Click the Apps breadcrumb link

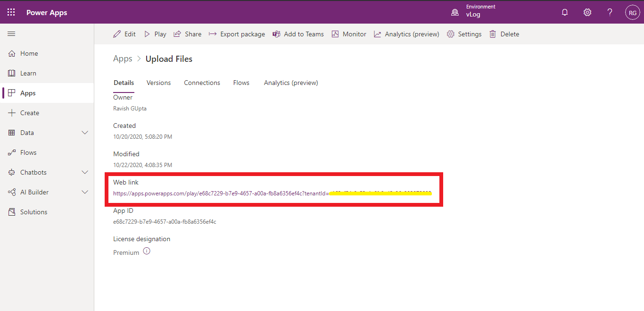coord(123,59)
